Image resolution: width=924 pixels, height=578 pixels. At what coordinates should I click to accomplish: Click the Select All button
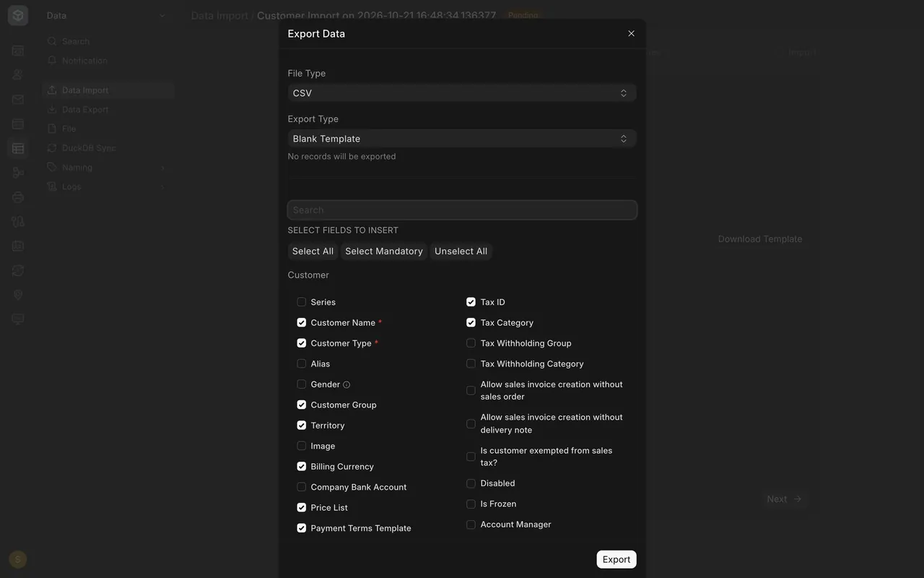pyautogui.click(x=313, y=251)
